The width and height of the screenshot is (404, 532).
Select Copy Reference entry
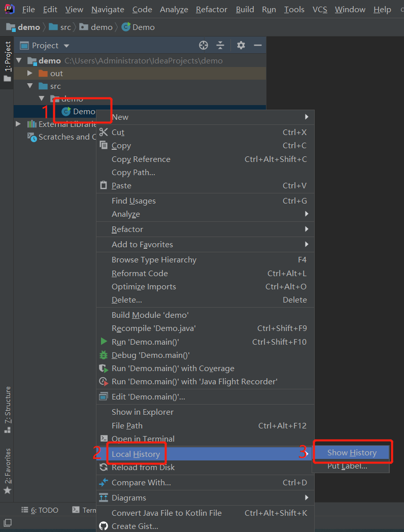coord(205,159)
